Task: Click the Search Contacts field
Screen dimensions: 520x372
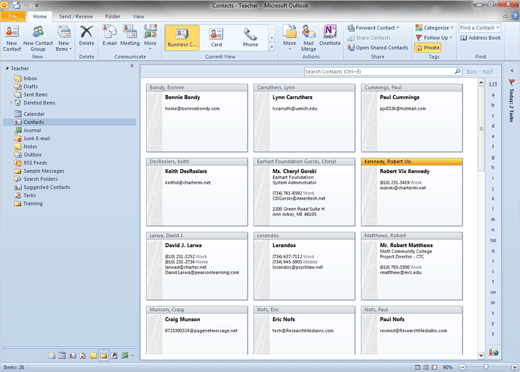Action: pos(379,72)
